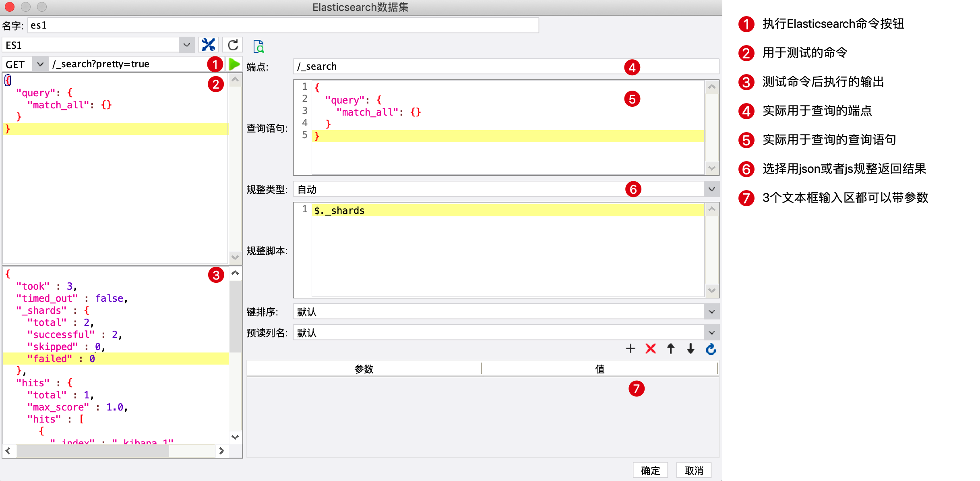Image resolution: width=980 pixels, height=481 pixels.
Task: Open the 键排序 dropdown
Action: click(x=711, y=311)
